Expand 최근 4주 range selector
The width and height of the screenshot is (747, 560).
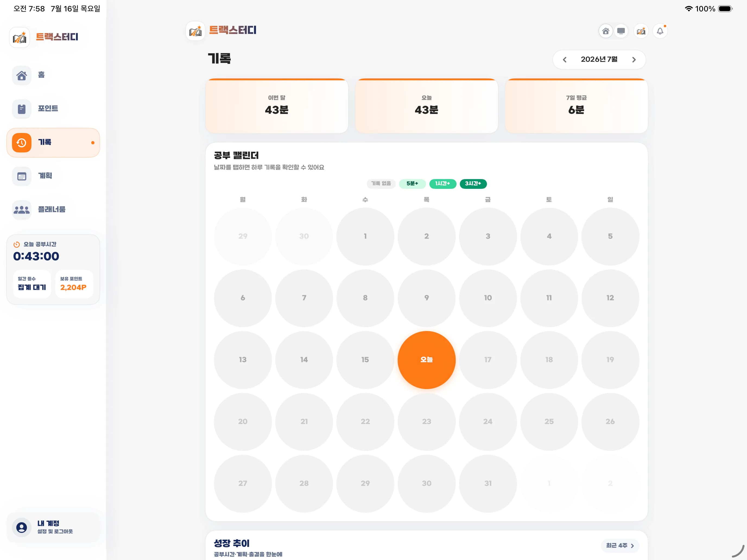tap(620, 546)
